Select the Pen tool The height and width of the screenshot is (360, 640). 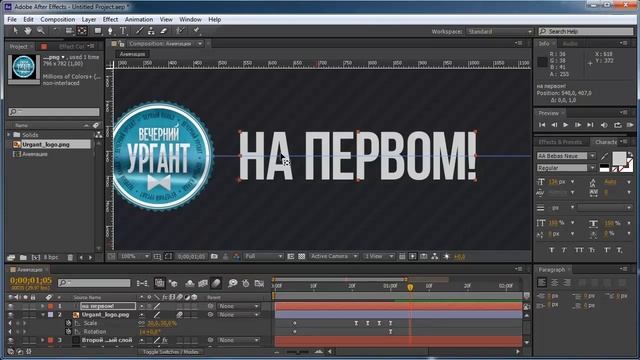(110, 31)
